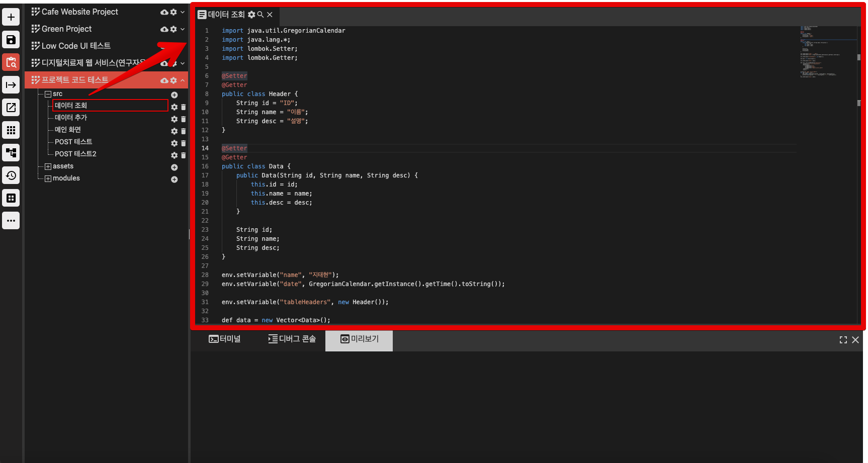The width and height of the screenshot is (868, 463).
Task: Select the Low Code UI 테스트 project
Action: 76,46
